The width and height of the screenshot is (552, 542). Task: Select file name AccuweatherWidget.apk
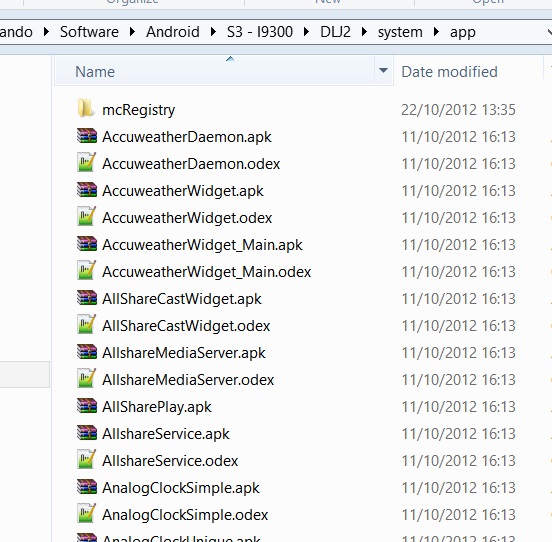click(183, 191)
